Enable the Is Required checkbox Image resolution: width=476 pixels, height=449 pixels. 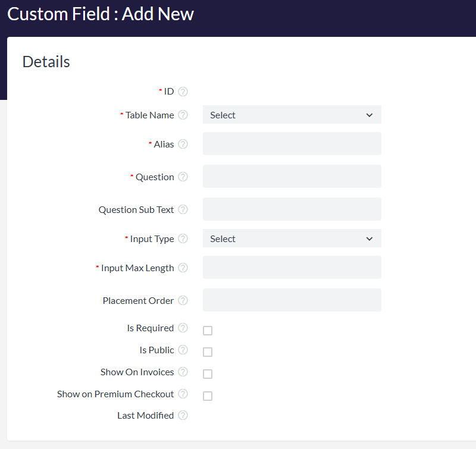208,330
